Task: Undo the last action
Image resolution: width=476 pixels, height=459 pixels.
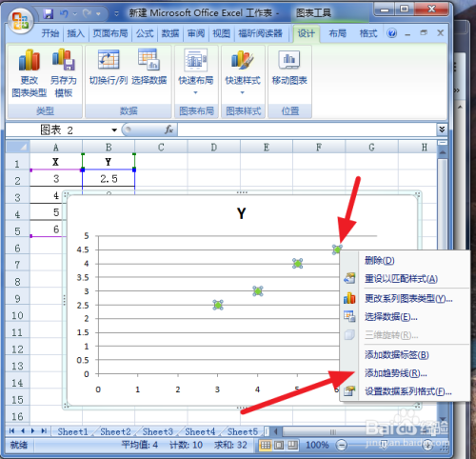Action: point(64,13)
